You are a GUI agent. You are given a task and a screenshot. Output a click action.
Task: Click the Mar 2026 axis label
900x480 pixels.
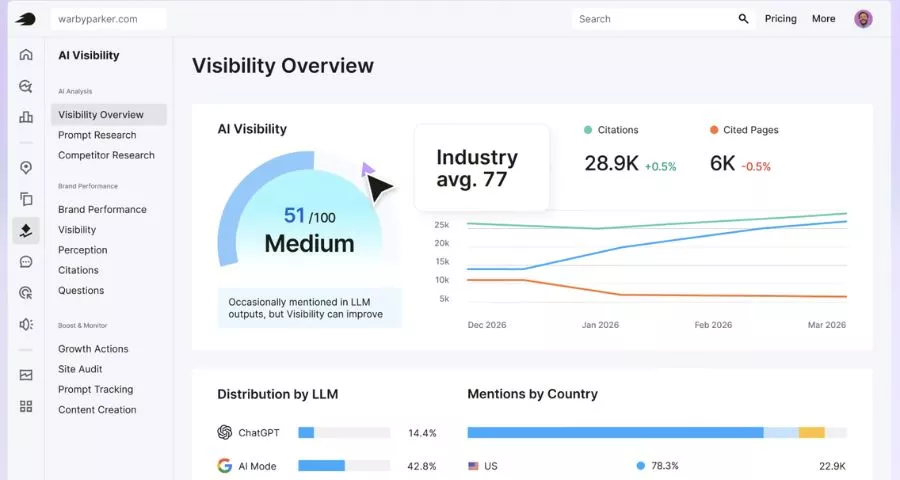[x=827, y=325]
